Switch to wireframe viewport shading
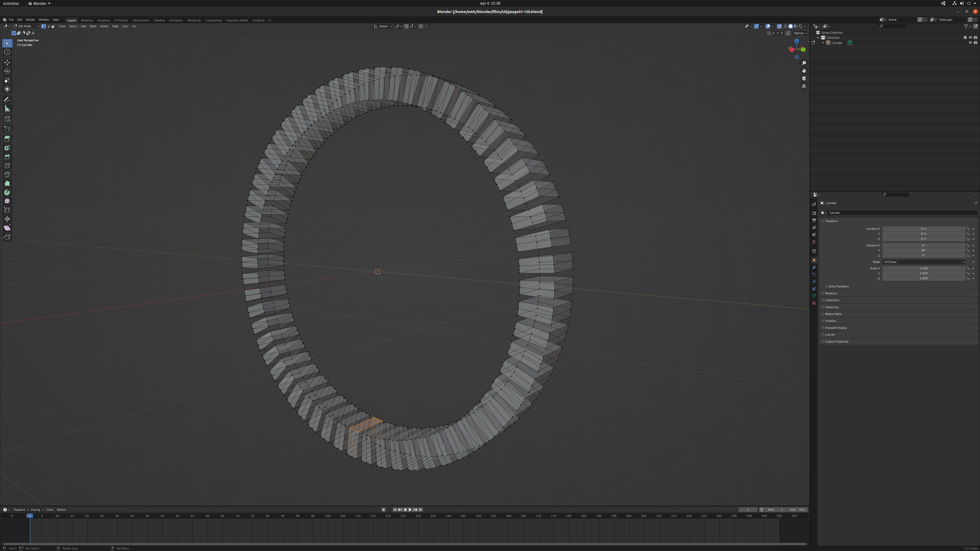Screen dimensions: 980x551 tap(786, 26)
